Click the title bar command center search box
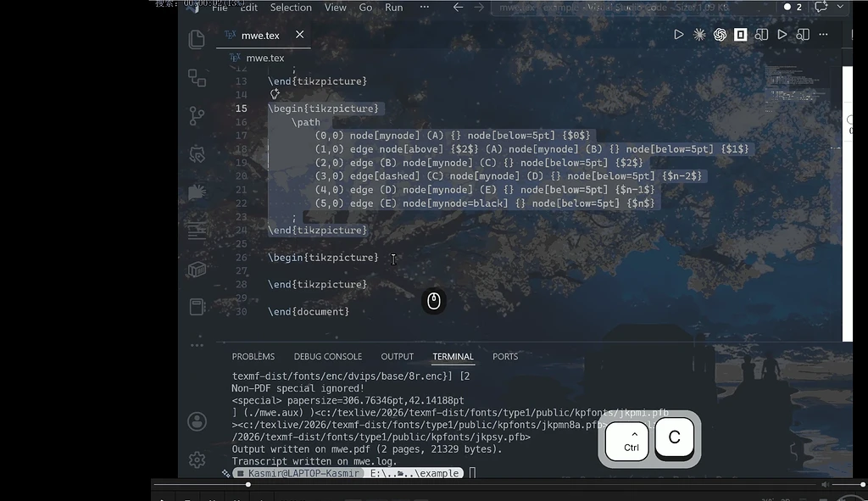This screenshot has width=868, height=501. pyautogui.click(x=631, y=7)
